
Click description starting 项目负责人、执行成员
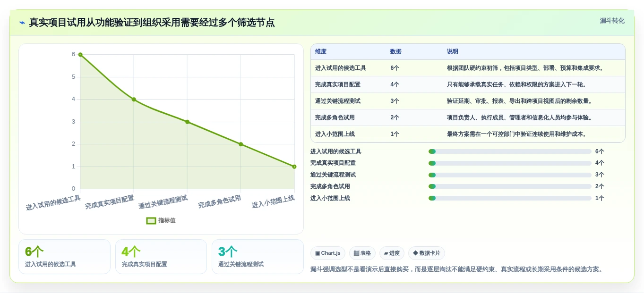(x=520, y=117)
